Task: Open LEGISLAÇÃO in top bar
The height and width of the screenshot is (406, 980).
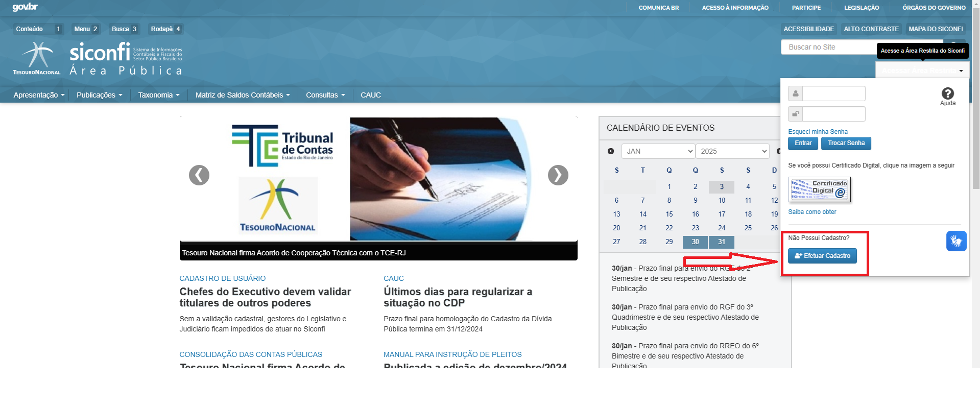Action: pyautogui.click(x=862, y=8)
